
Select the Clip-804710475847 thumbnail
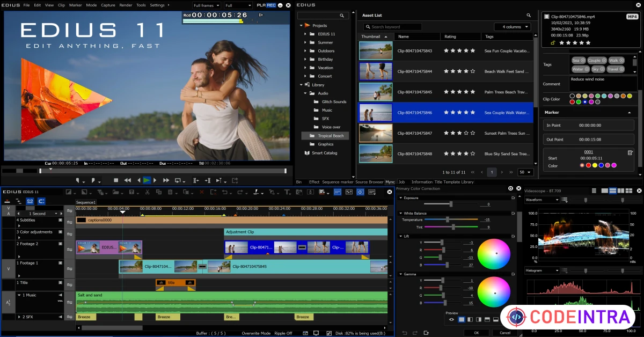pos(376,133)
